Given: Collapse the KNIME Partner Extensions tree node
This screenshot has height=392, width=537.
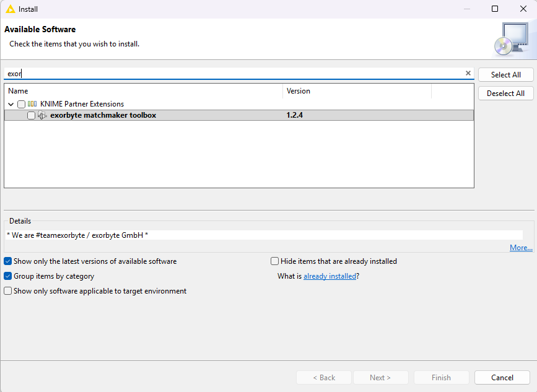Looking at the screenshot, I should click(11, 104).
